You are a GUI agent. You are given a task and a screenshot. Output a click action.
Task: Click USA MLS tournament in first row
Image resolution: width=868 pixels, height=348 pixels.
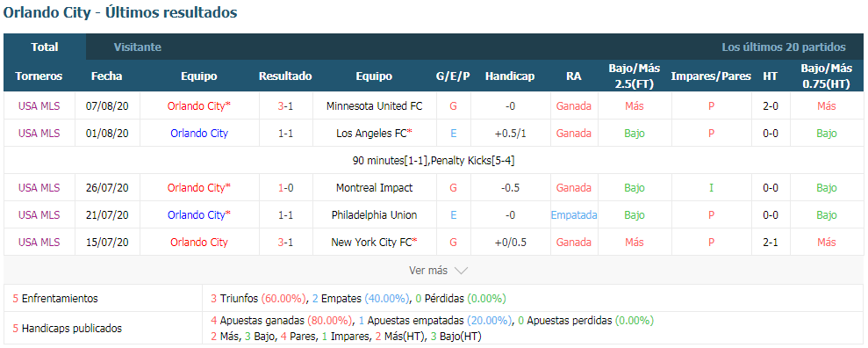point(39,105)
